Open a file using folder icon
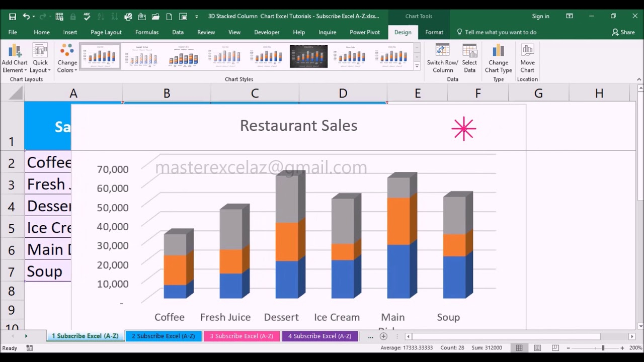 click(x=155, y=16)
